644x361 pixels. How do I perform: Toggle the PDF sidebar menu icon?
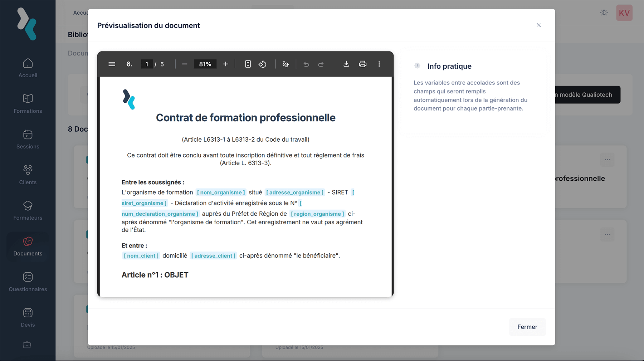[x=112, y=64]
